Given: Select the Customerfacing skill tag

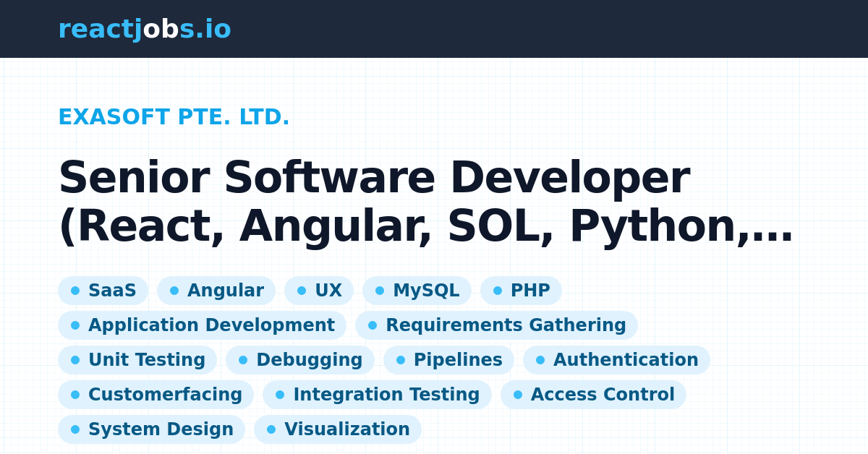Looking at the screenshot, I should click(156, 395).
